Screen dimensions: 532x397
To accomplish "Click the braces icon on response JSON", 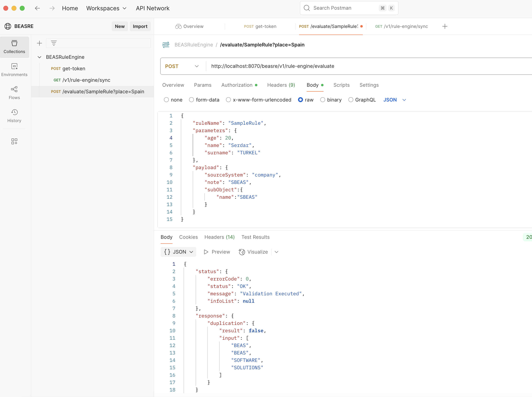I will (x=167, y=252).
